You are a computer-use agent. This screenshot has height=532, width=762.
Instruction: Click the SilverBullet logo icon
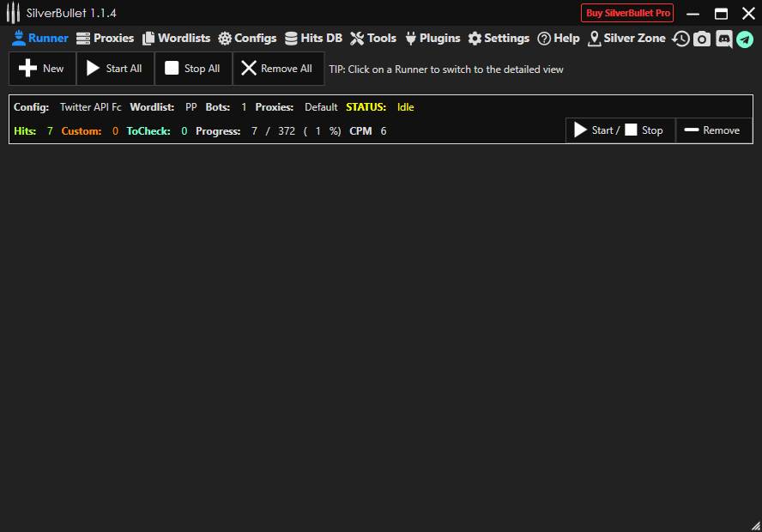click(x=13, y=13)
